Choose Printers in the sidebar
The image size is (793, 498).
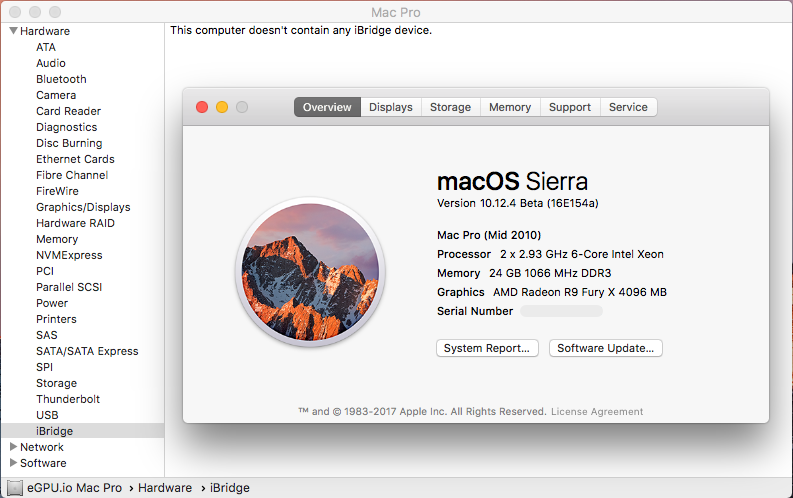(56, 319)
